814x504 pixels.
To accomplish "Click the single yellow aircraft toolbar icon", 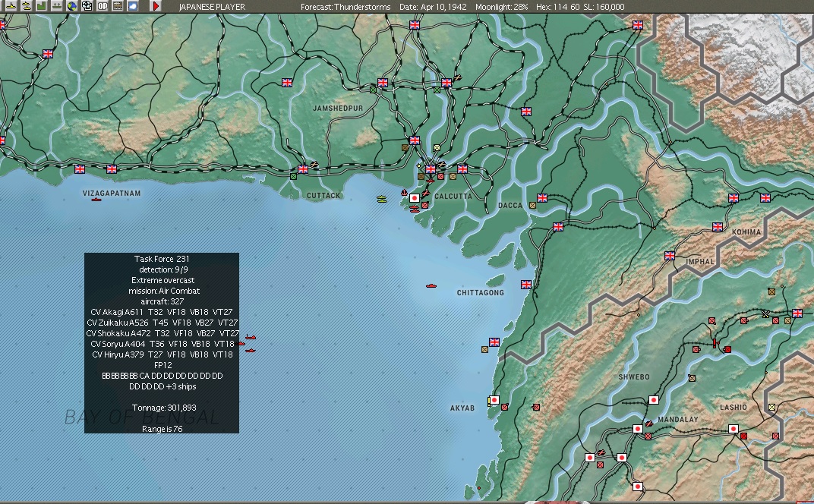I will click(x=11, y=6).
